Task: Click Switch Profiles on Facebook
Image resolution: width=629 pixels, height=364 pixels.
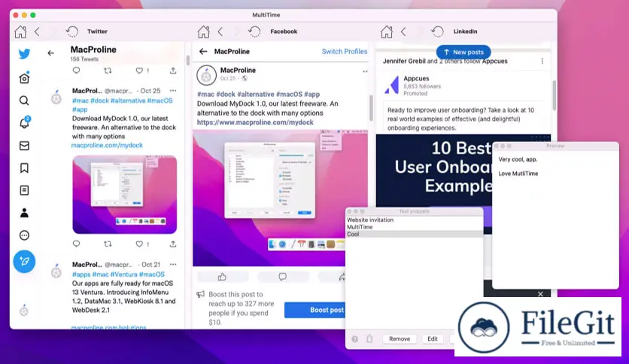Action: click(345, 52)
